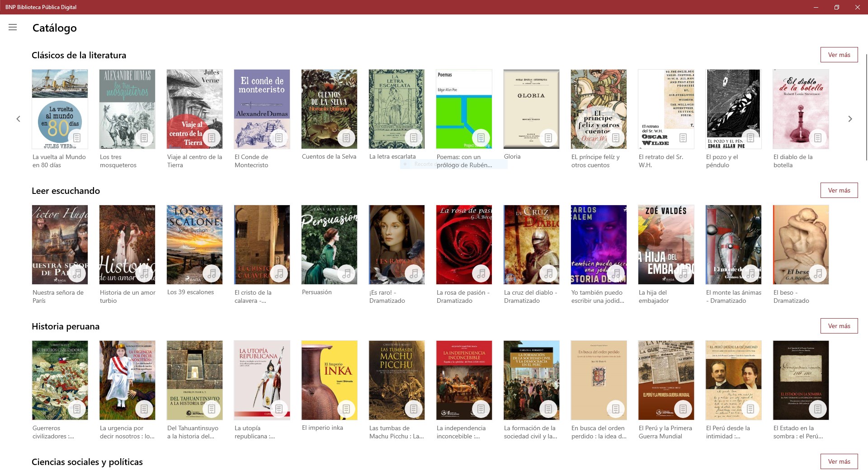The width and height of the screenshot is (868, 470).
Task: Click the ebook icon on El diablo de la botella
Action: click(x=818, y=138)
